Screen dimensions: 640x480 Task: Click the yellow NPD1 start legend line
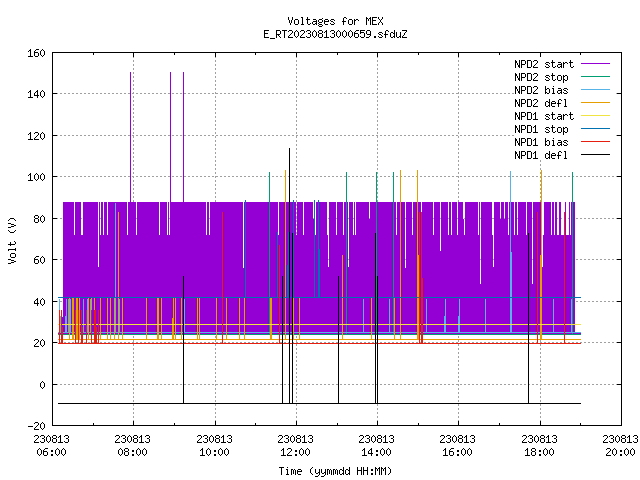click(595, 116)
